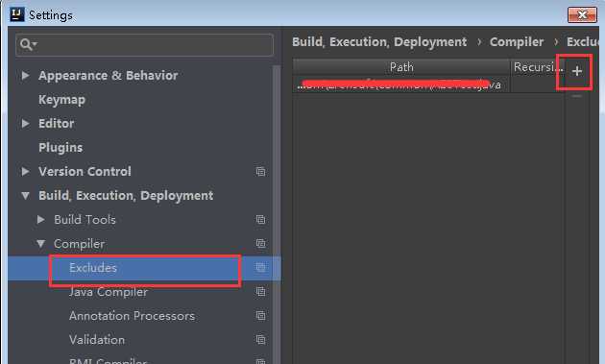Click the project-level icon beside Java Compiler
This screenshot has width=605, height=364.
pos(260,291)
